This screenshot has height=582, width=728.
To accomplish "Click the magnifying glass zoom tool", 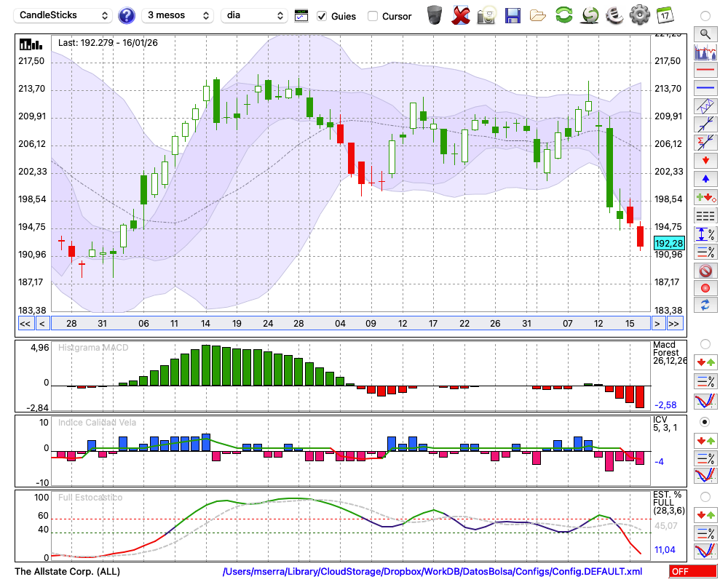I will 705,33.
